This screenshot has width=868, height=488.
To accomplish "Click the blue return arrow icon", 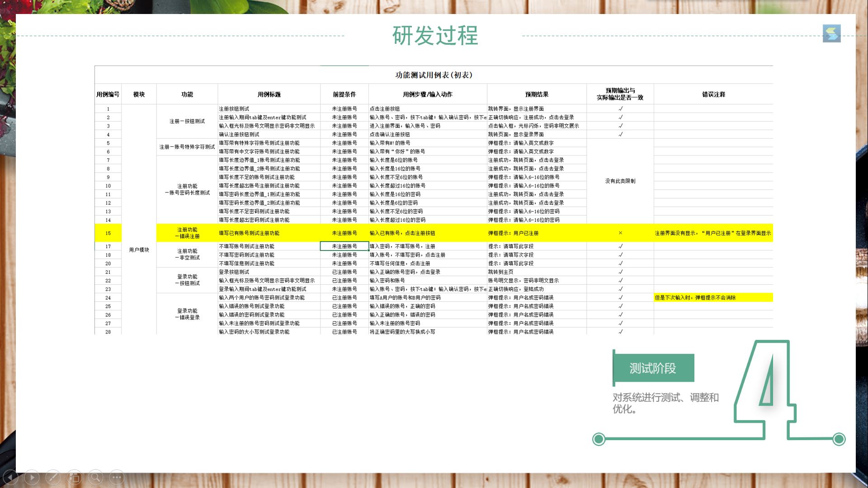I will point(831,33).
